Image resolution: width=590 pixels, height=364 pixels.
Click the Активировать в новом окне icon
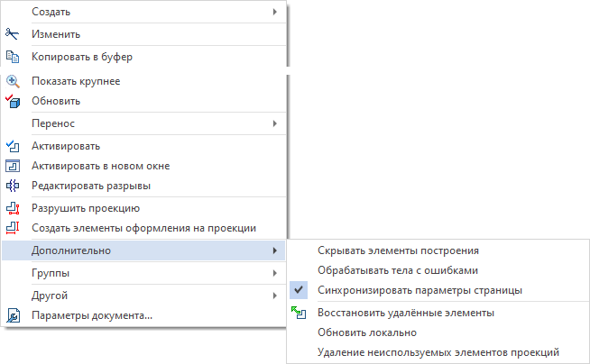click(x=13, y=166)
